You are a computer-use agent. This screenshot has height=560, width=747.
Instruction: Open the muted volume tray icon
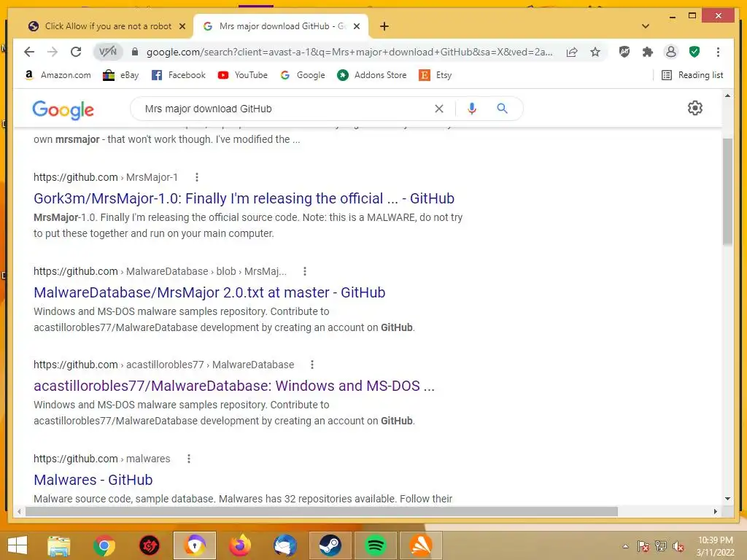coord(678,546)
